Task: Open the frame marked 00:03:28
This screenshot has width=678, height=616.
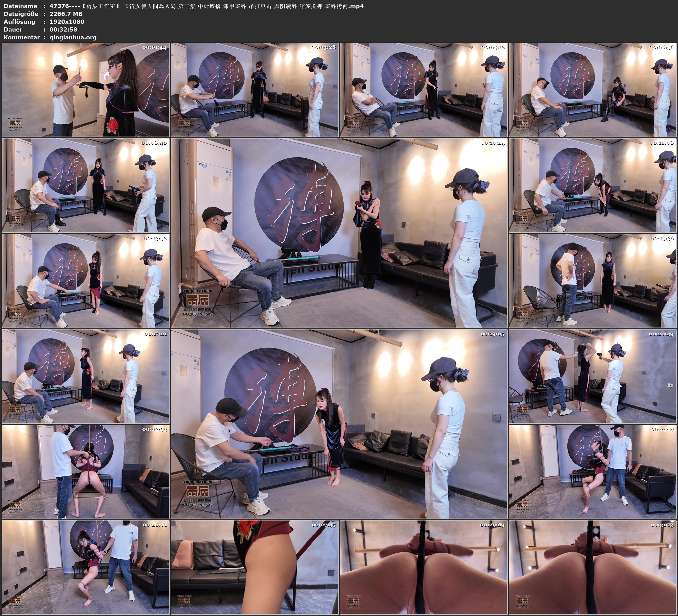Action: coord(254,90)
